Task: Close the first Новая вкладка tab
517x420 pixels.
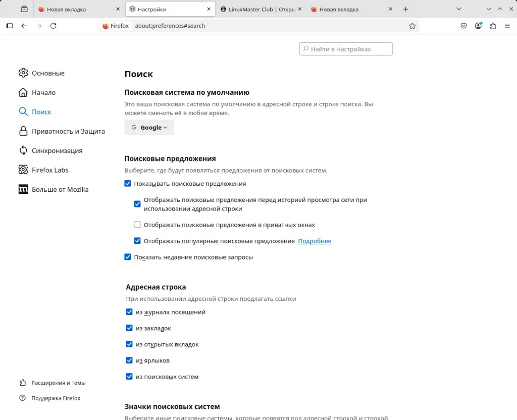Action: click(118, 9)
